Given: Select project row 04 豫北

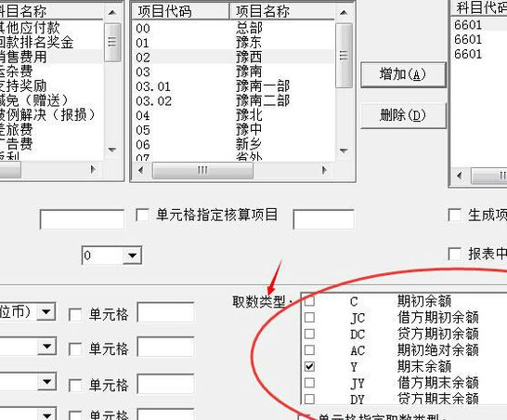Looking at the screenshot, I should [x=233, y=115].
